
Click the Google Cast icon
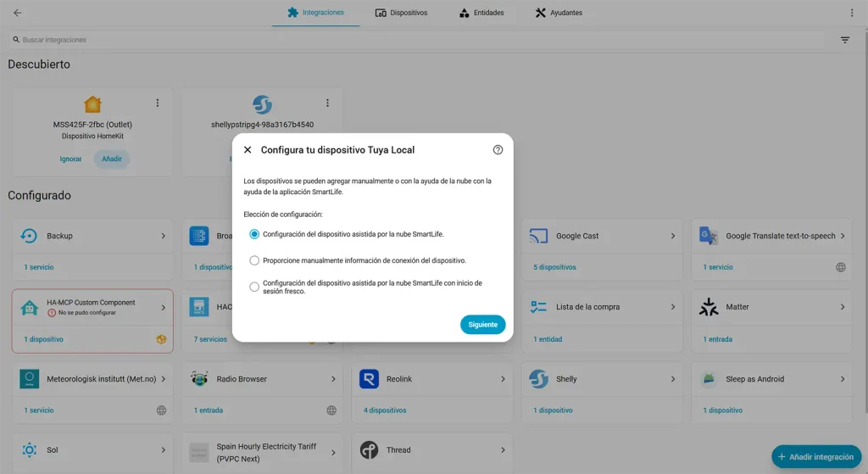(x=538, y=236)
